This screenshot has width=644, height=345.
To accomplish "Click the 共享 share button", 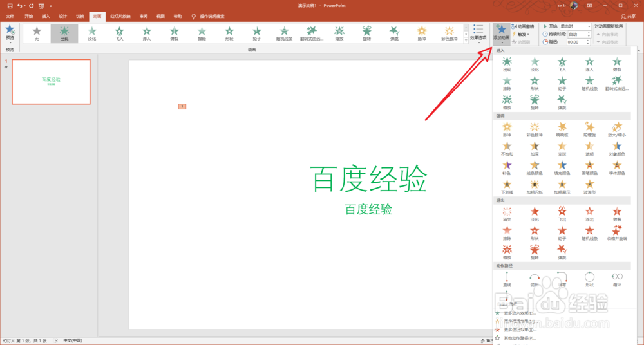I will pyautogui.click(x=629, y=17).
